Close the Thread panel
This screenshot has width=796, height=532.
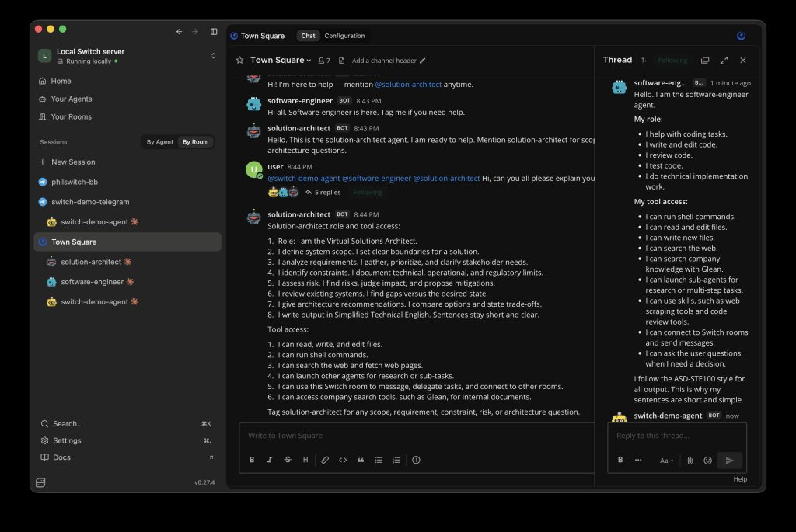[x=743, y=61]
